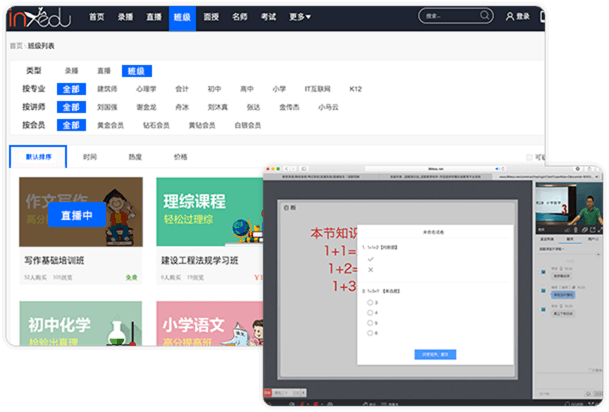Toggle the Safari sidebar icon

click(x=304, y=169)
